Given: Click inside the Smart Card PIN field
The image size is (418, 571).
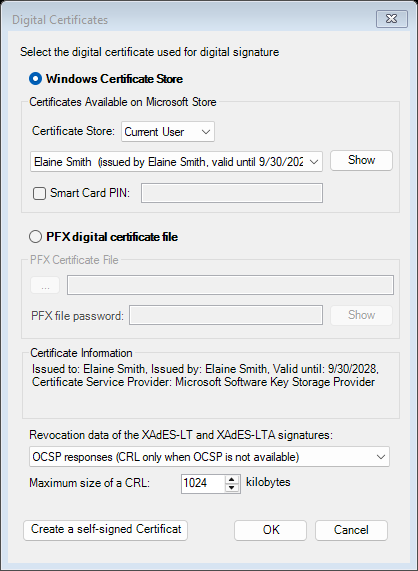Looking at the screenshot, I should (x=232, y=193).
